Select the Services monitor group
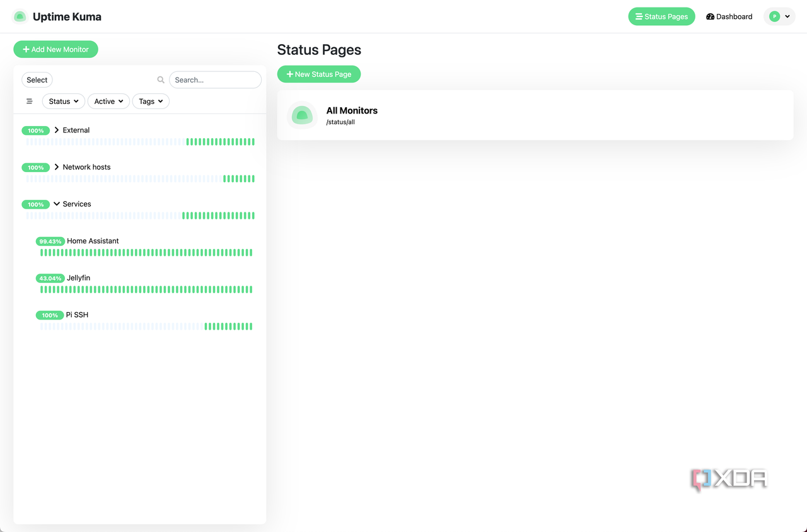 tap(77, 204)
